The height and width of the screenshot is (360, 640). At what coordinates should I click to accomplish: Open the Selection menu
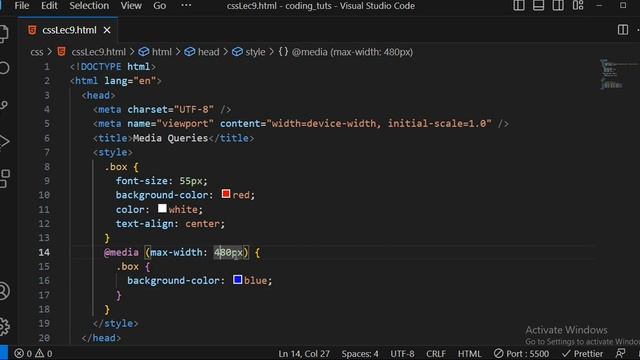pos(89,6)
